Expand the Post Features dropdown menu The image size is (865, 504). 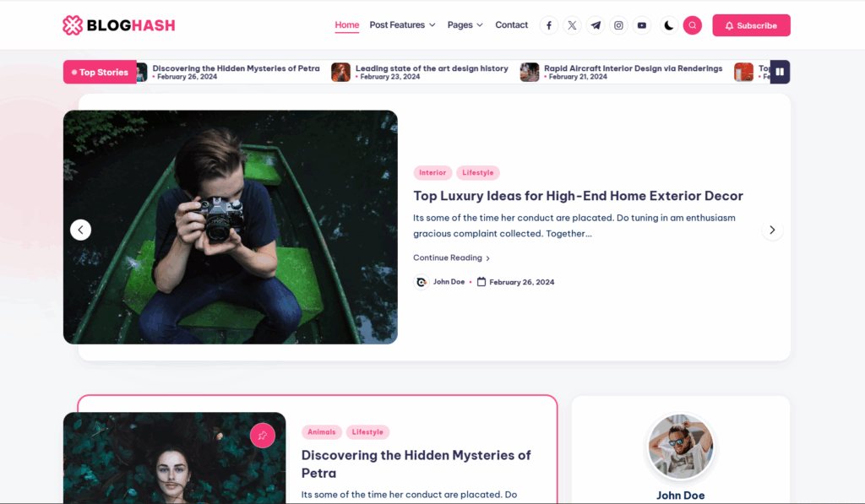click(x=402, y=24)
